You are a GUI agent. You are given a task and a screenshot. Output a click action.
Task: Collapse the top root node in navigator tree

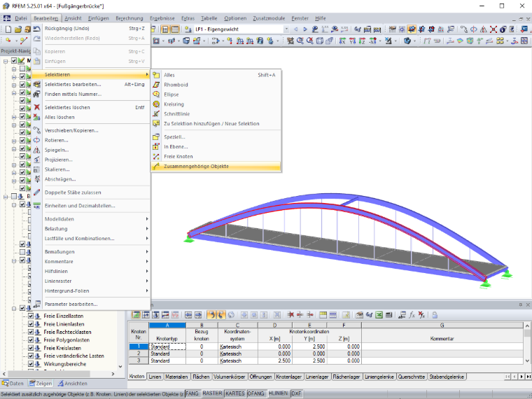tap(6, 61)
